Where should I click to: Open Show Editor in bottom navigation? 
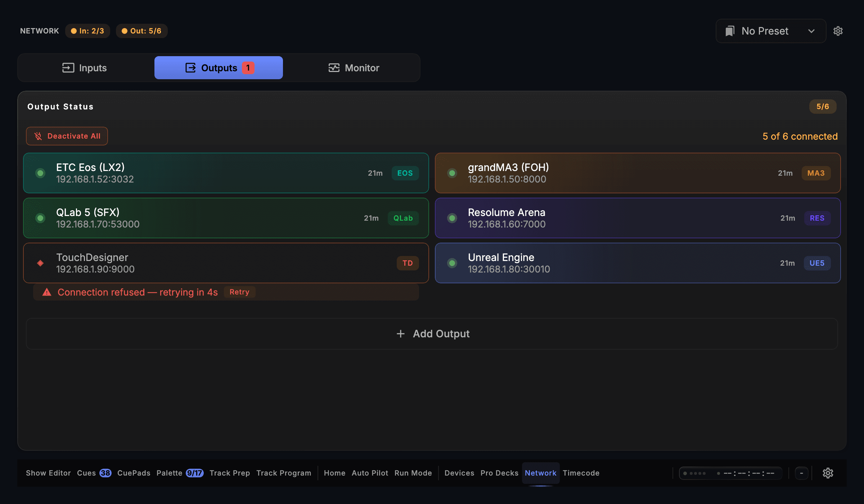pos(48,473)
